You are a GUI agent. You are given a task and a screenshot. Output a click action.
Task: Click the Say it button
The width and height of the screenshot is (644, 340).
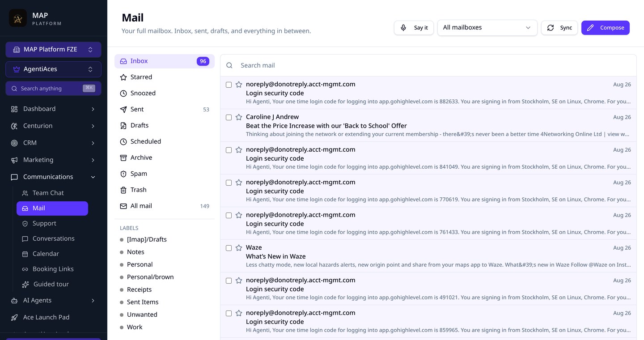click(414, 28)
